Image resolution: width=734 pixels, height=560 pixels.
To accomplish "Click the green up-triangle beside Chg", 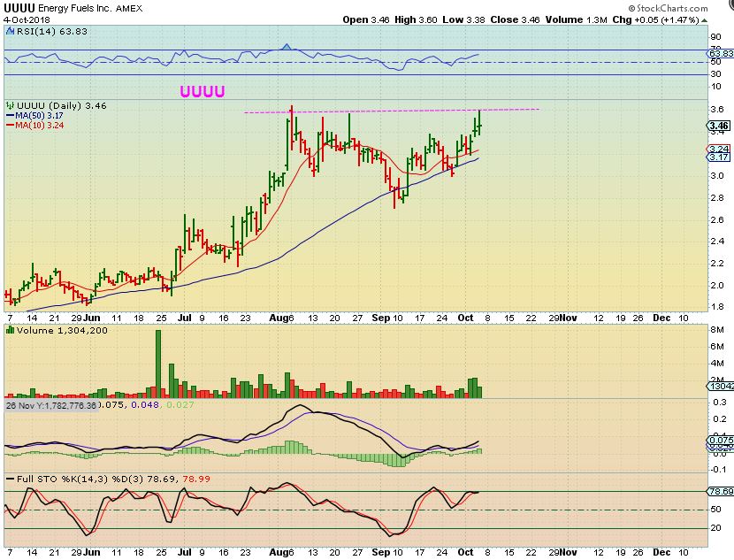I will pos(705,20).
